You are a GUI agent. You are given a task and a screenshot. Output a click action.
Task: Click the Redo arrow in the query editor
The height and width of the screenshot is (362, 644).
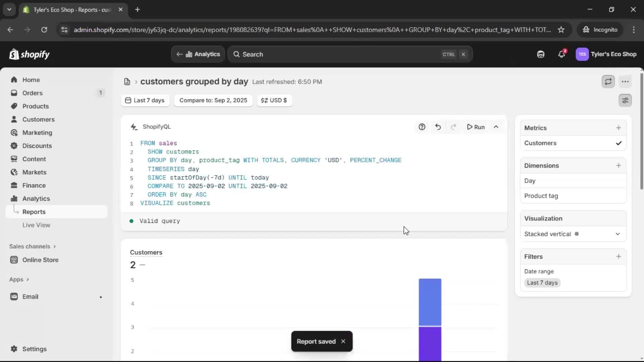(453, 127)
